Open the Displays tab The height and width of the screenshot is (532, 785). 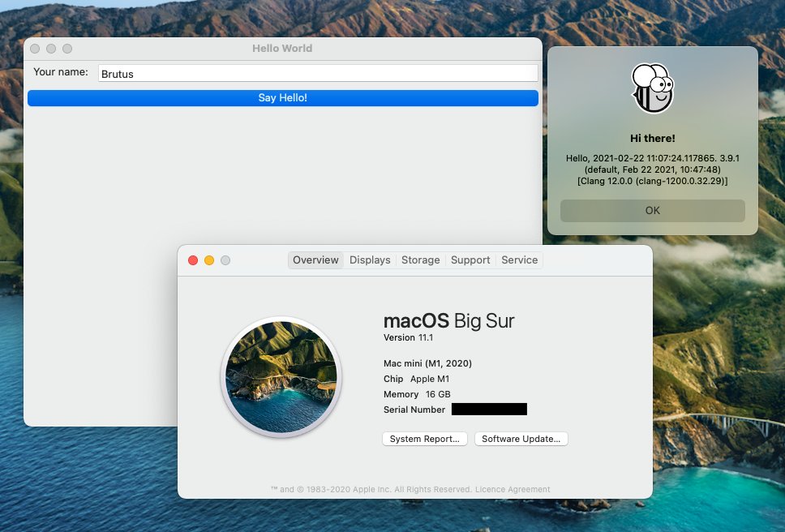pyautogui.click(x=370, y=260)
